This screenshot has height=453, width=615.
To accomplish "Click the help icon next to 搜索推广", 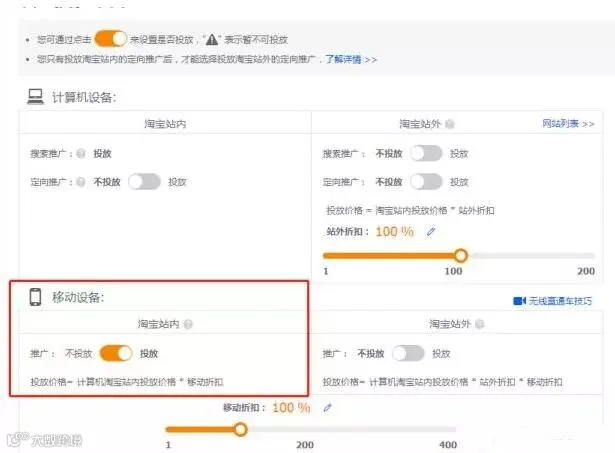I will point(81,153).
